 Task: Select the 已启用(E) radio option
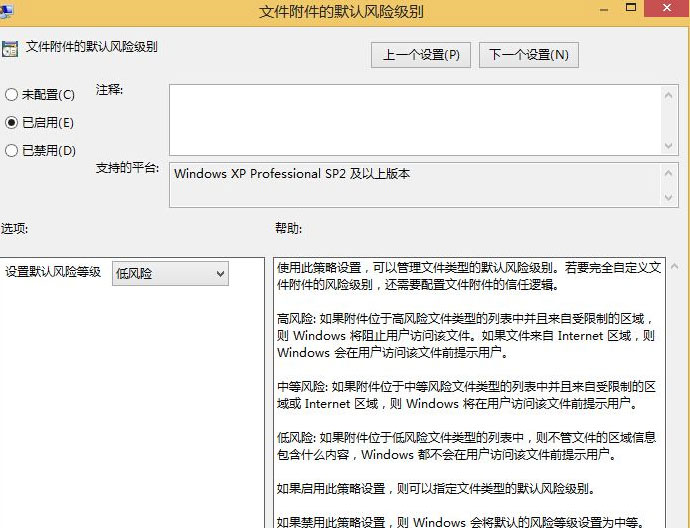[12, 123]
